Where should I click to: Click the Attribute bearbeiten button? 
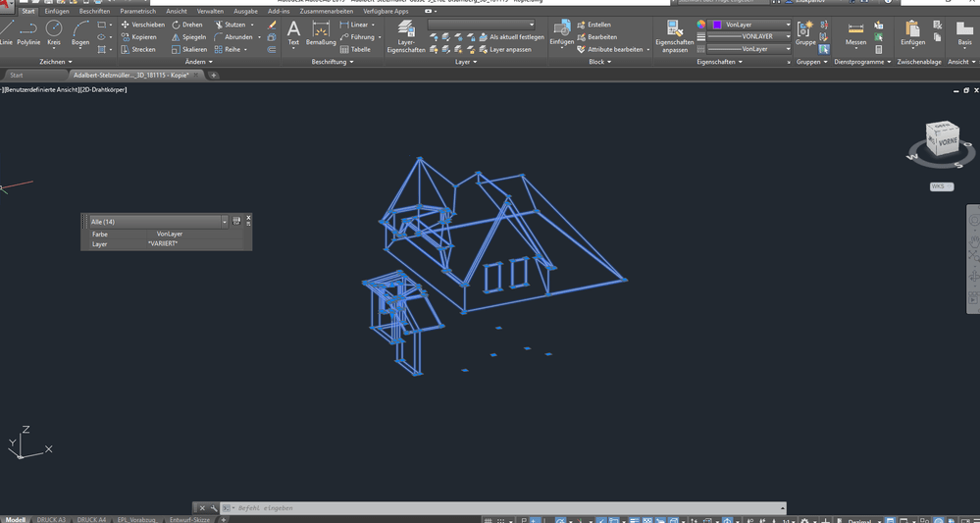click(x=614, y=49)
